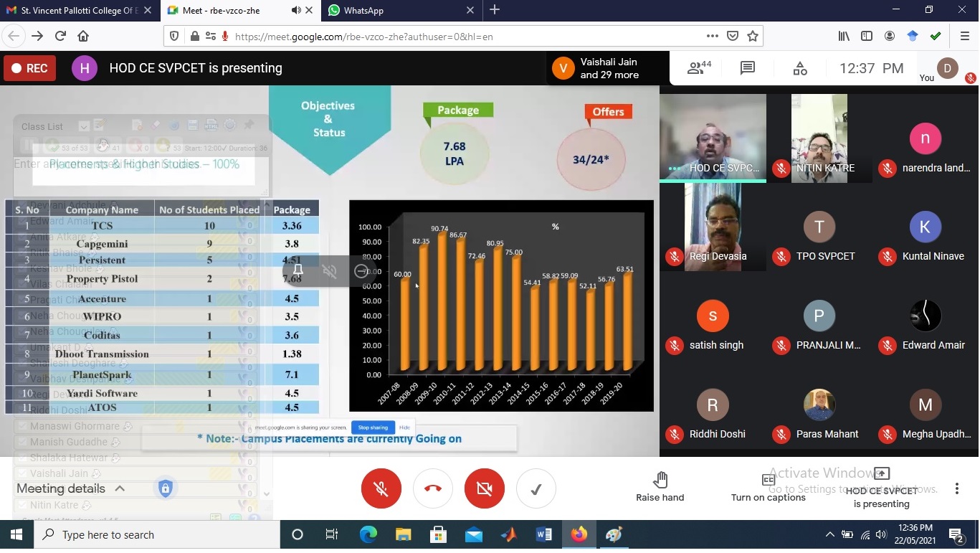Open File Explorer from the taskbar
The width and height of the screenshot is (980, 553).
(x=403, y=535)
